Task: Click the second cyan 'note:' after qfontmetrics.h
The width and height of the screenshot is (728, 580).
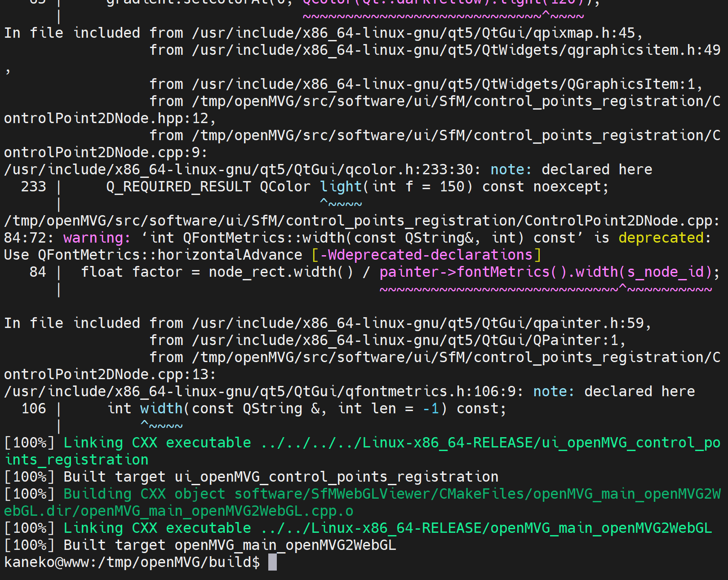Action: tap(554, 391)
